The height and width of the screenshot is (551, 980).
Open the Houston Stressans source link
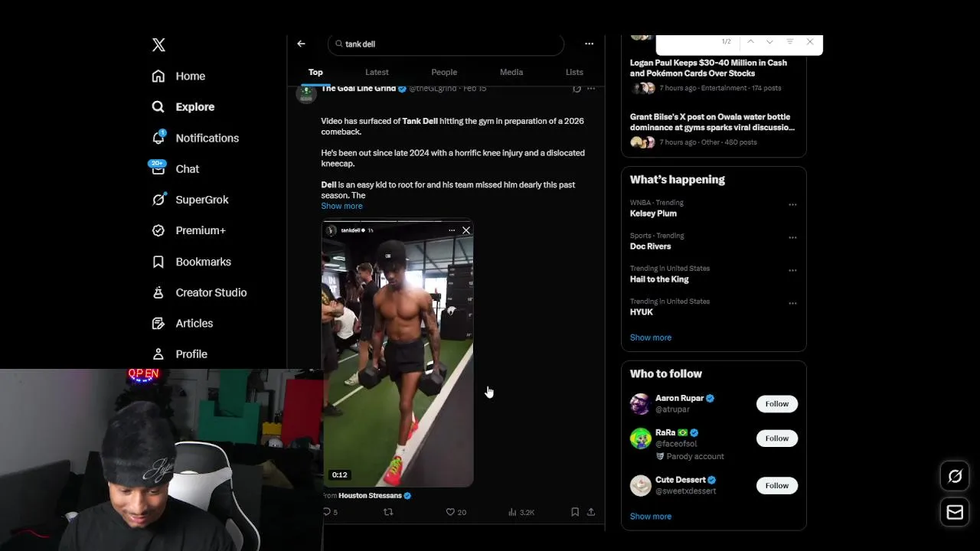(x=370, y=496)
